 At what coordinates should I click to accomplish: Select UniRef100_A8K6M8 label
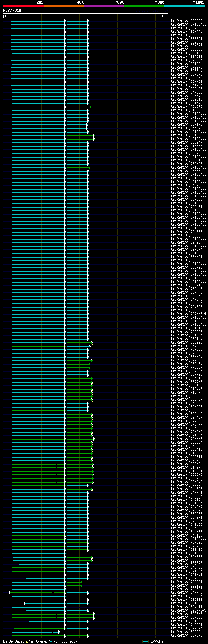187,296
